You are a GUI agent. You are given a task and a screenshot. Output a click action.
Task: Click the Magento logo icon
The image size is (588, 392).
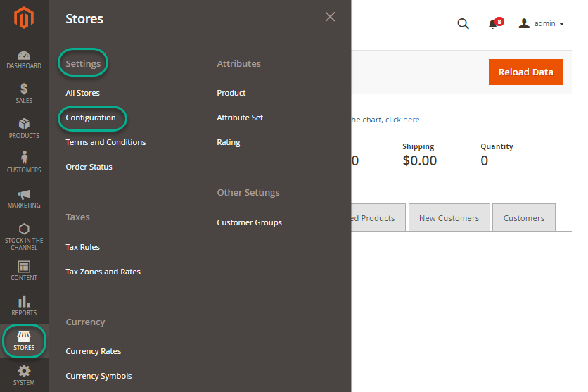(x=24, y=18)
